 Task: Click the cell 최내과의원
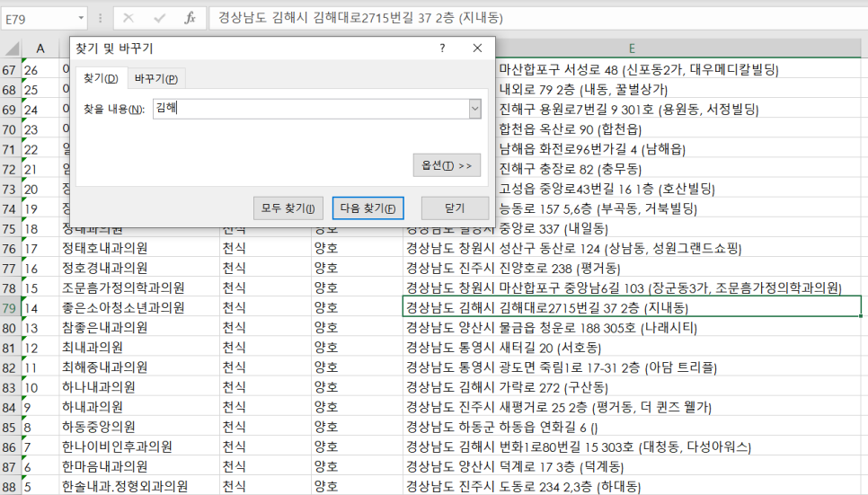pos(139,348)
